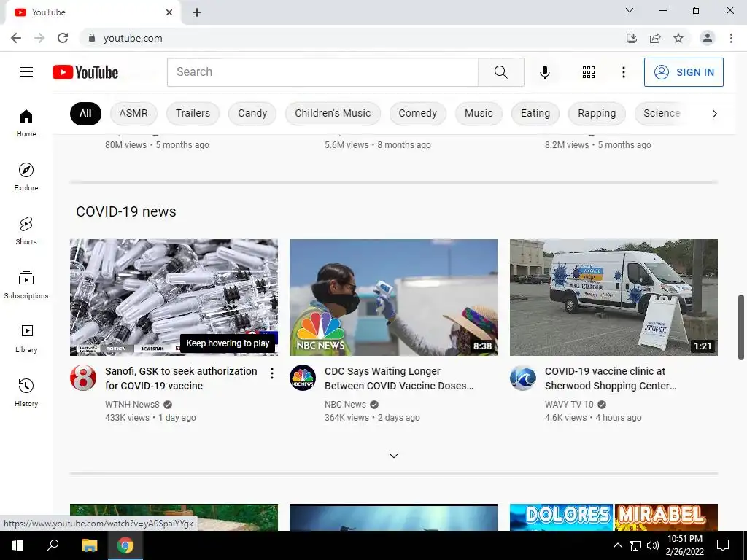Click the YouTube search input field
This screenshot has height=560, width=747.
[322, 72]
